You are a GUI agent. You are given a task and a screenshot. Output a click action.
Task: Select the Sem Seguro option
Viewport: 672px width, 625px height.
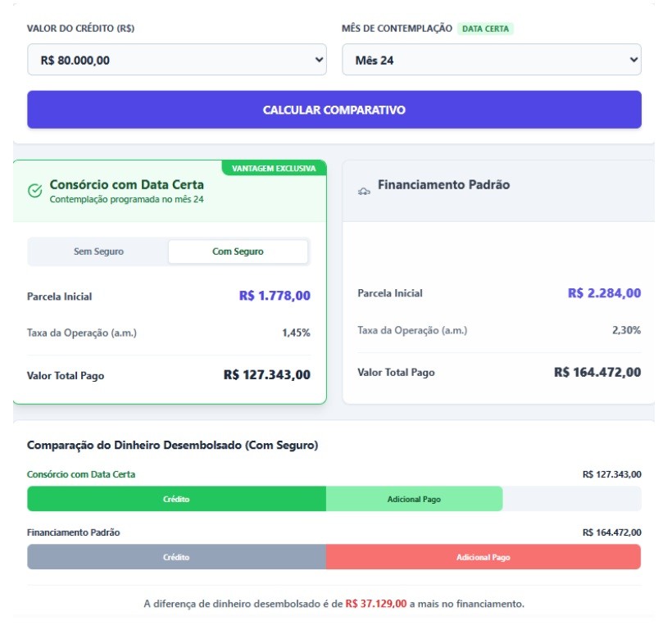tap(98, 251)
